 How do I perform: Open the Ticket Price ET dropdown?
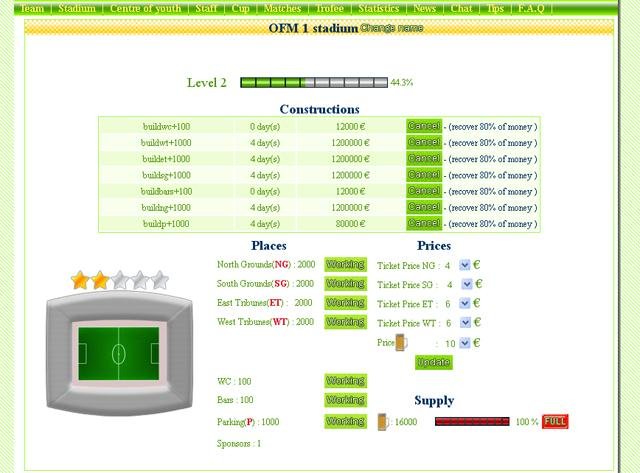(465, 304)
